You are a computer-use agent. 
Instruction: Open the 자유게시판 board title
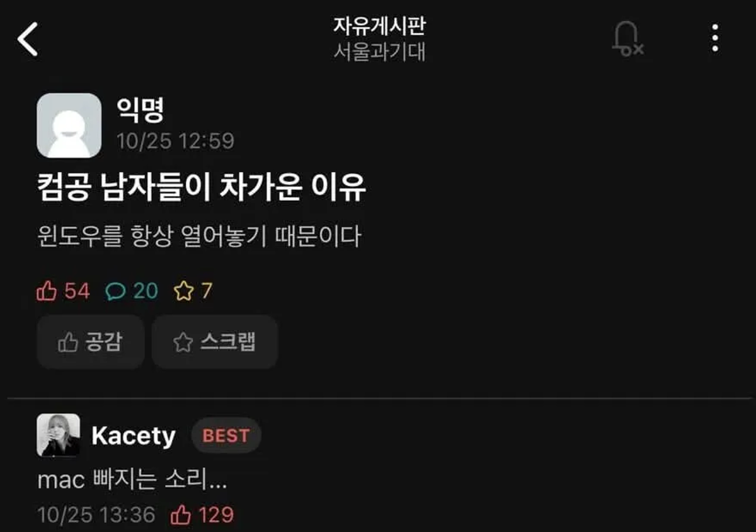point(380,26)
